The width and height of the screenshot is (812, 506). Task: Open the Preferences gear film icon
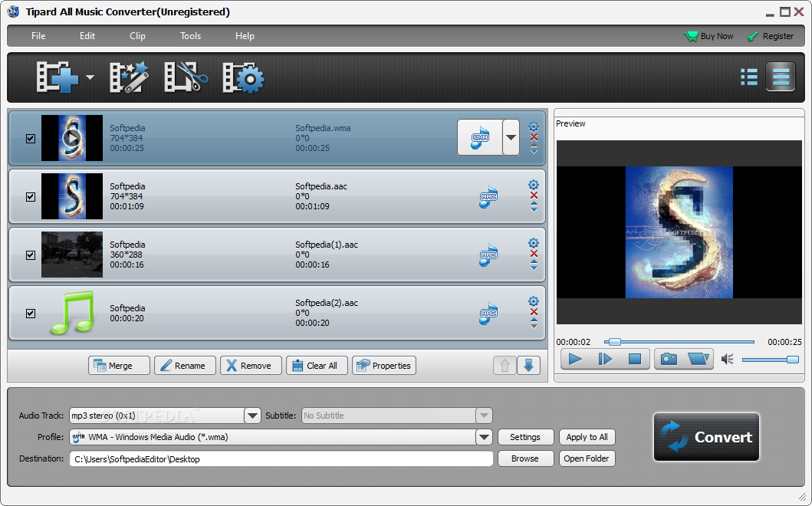click(x=243, y=77)
